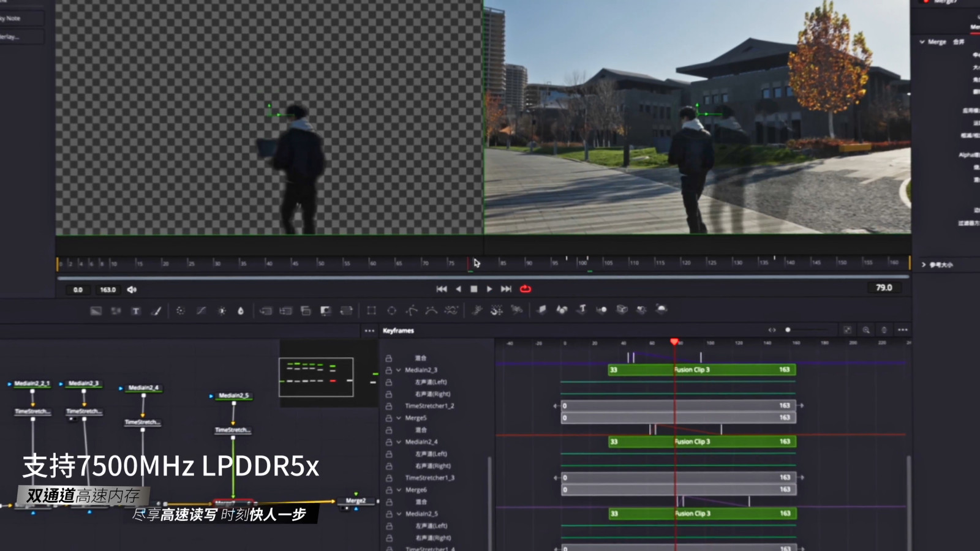Viewport: 980px width, 551px height.
Task: Click the red playhead marker in Keyframes
Action: coord(674,342)
